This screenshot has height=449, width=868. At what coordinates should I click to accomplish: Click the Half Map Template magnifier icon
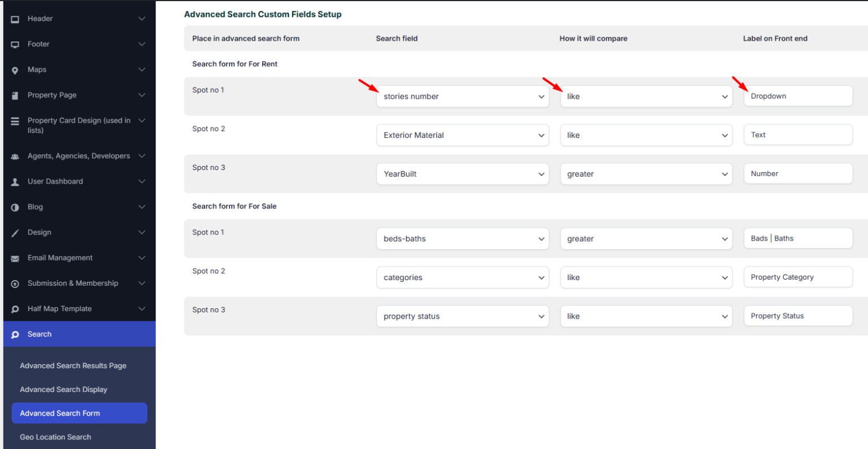click(15, 309)
